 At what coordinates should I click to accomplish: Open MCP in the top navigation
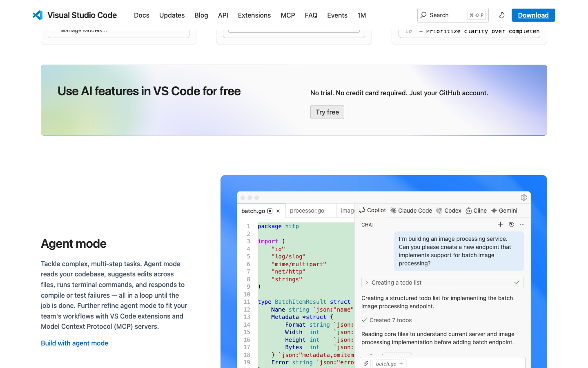(x=288, y=15)
